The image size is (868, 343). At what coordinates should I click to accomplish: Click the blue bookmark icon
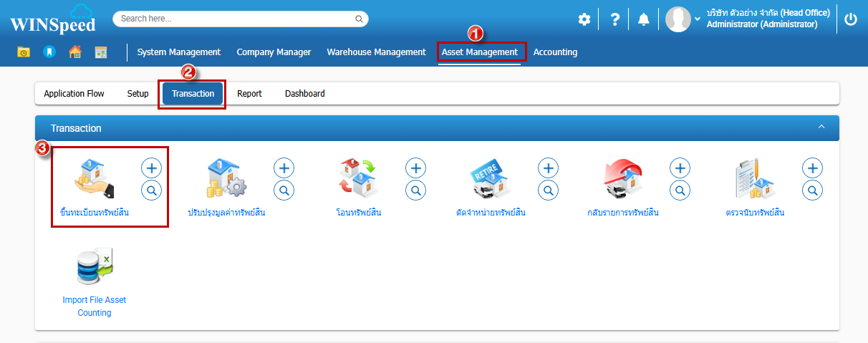click(49, 52)
